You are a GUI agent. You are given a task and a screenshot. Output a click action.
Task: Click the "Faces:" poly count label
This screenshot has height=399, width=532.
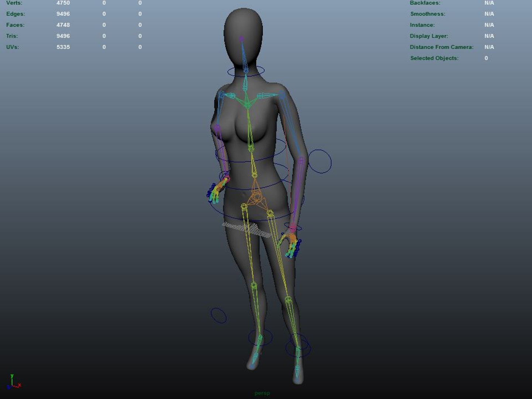pyautogui.click(x=15, y=25)
